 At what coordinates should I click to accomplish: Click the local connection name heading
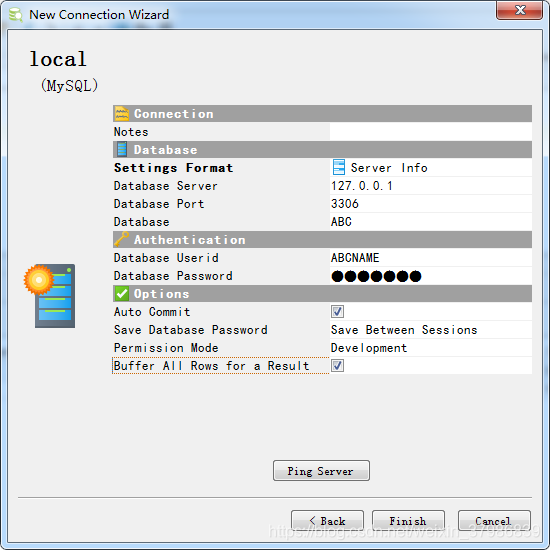58,59
